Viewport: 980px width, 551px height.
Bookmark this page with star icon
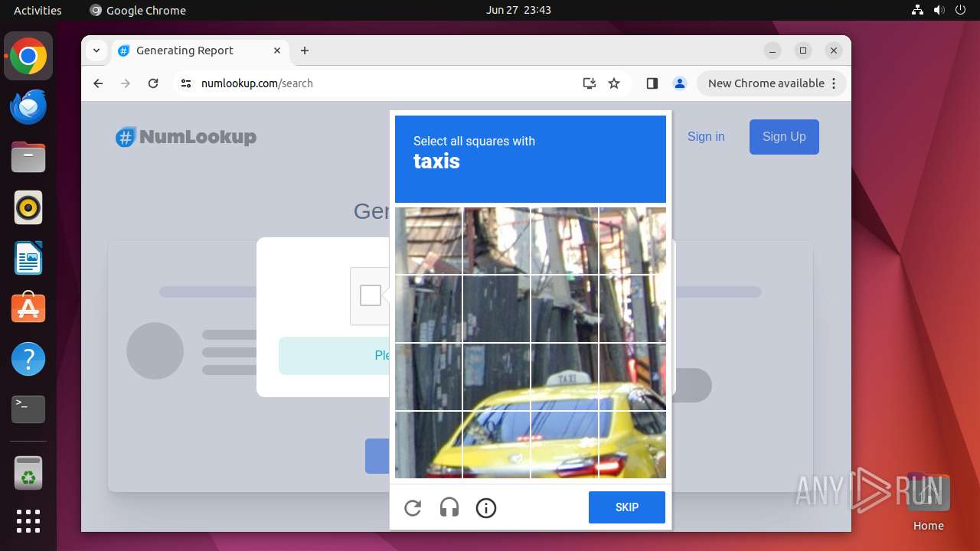coord(614,83)
